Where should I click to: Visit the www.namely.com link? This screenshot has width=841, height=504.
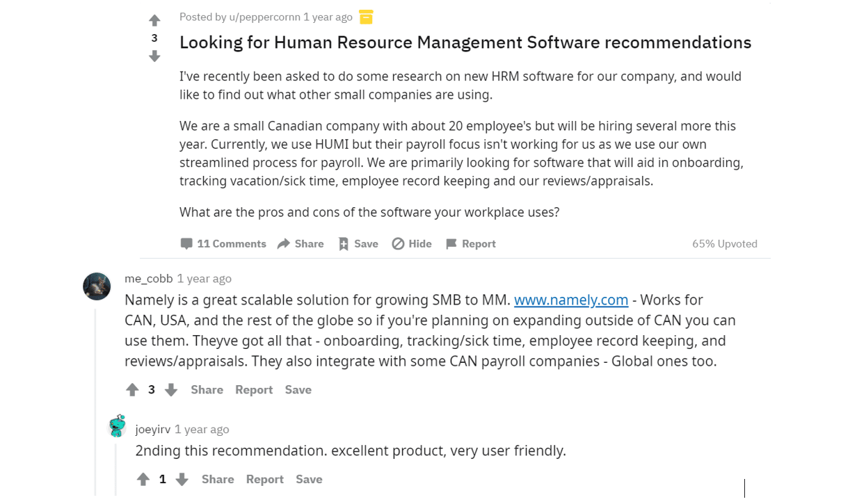[x=570, y=300]
